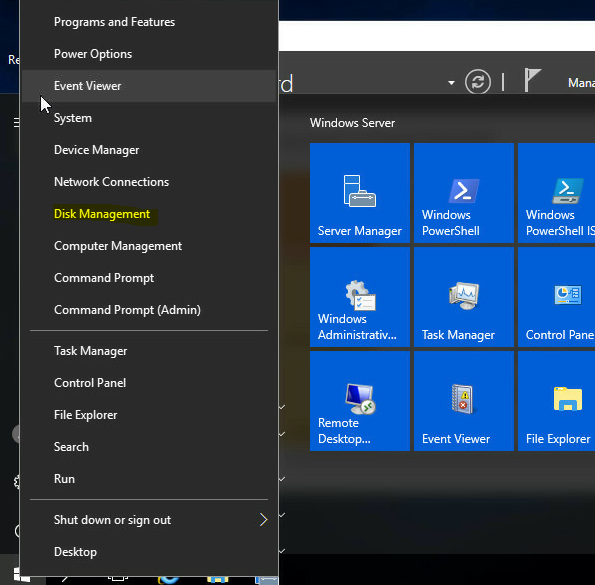595x585 pixels.
Task: Select Event Viewer in the context menu
Action: [149, 86]
